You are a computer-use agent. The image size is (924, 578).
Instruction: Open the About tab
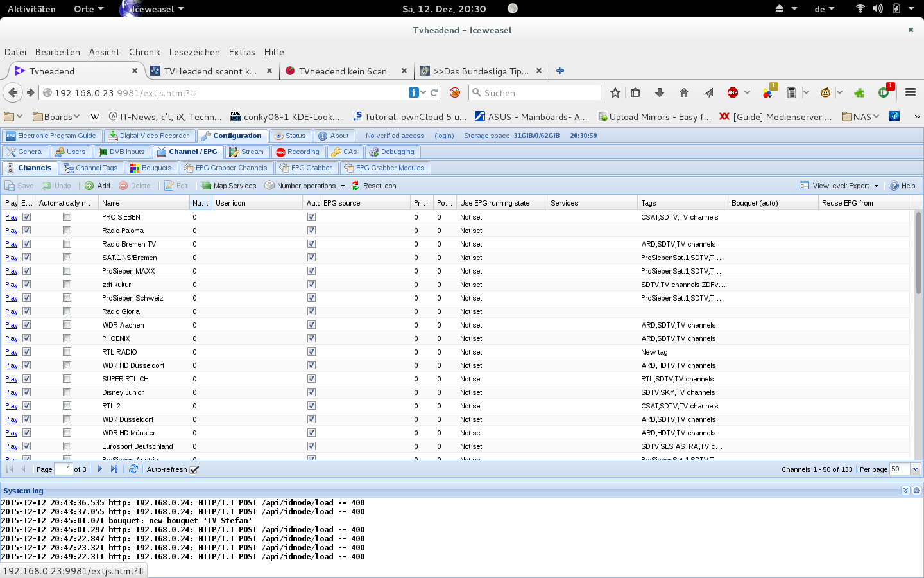coord(334,136)
